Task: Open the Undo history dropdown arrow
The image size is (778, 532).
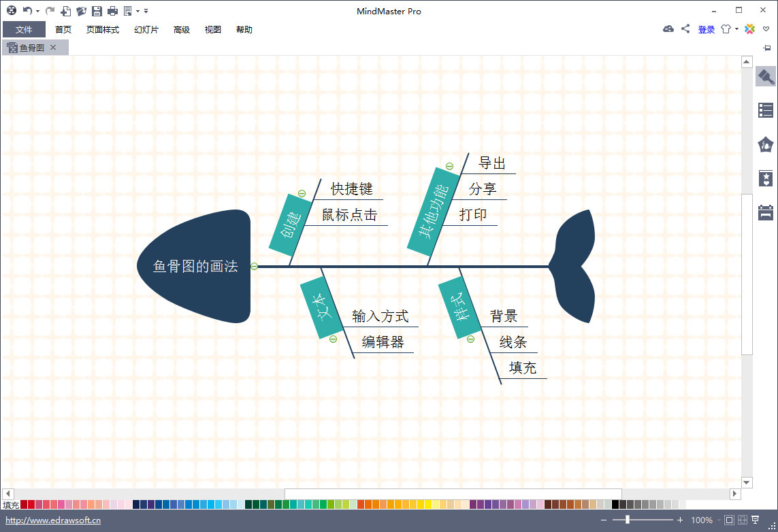Action: coord(37,10)
